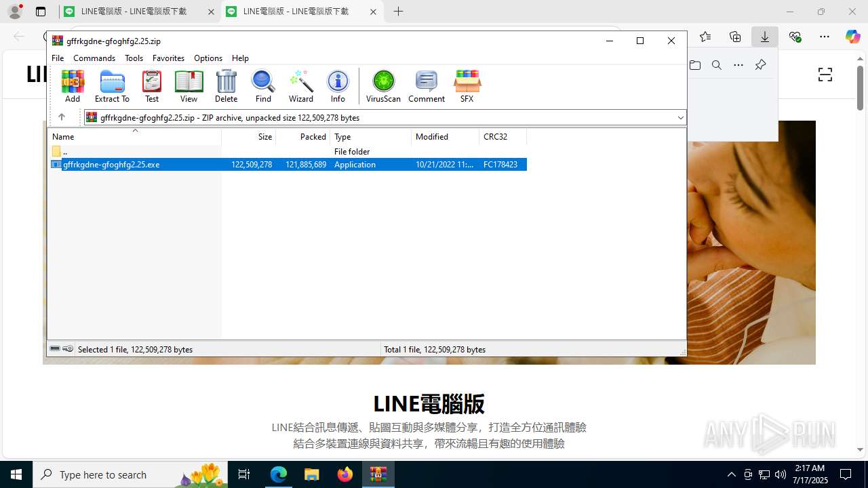Open Edge favorites star icon
The width and height of the screenshot is (868, 488).
[705, 37]
